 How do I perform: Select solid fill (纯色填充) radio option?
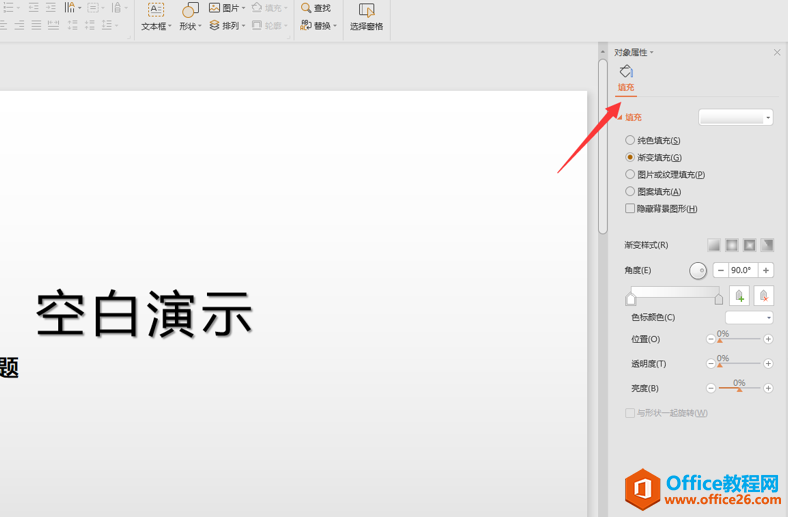[x=630, y=141]
